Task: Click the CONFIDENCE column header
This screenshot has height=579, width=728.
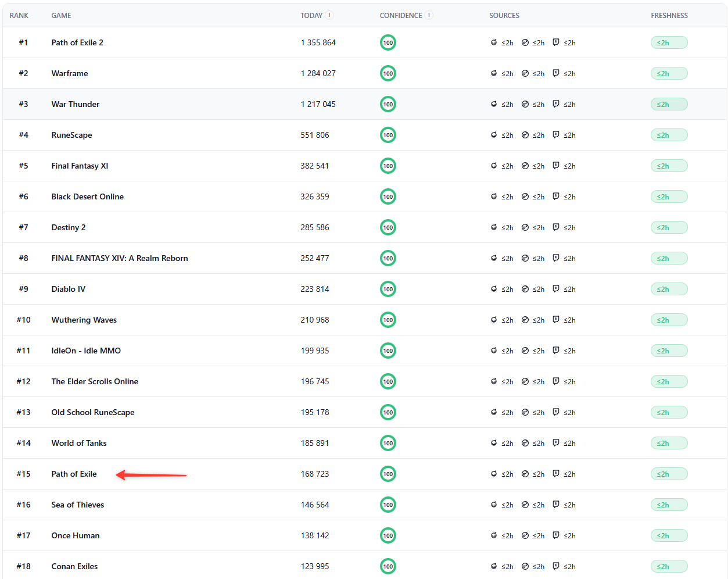Action: (401, 16)
